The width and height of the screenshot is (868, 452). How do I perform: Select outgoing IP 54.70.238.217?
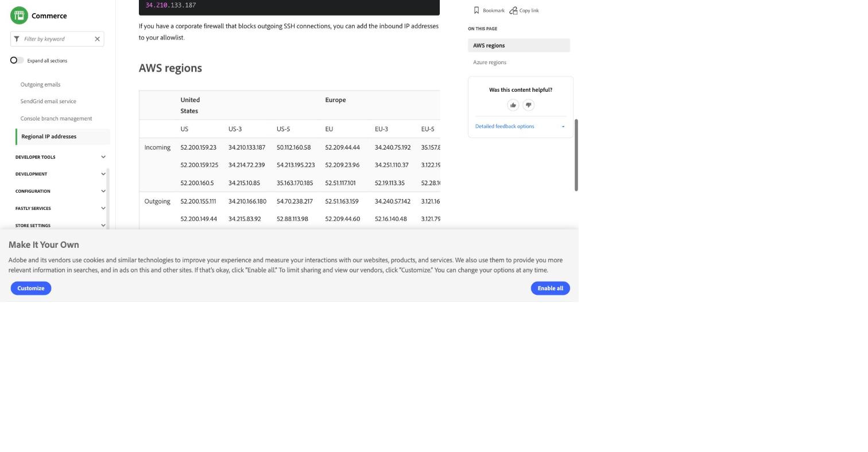click(294, 201)
